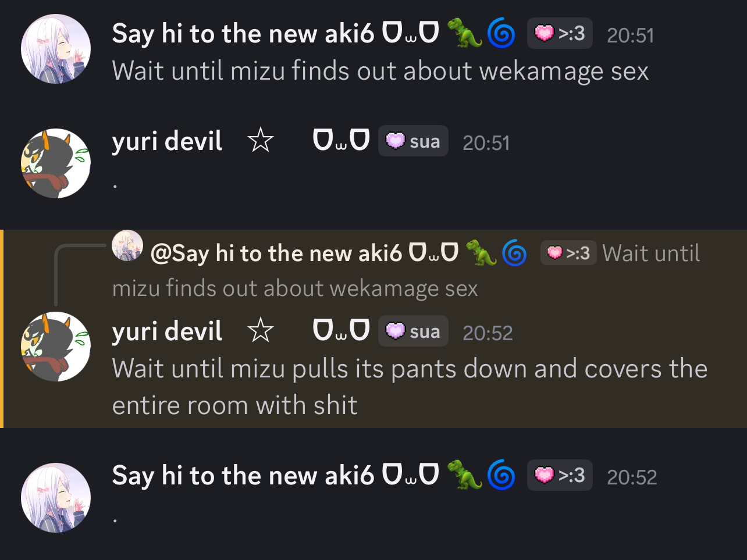
Task: Click the @Say hi to the new aki6 mention
Action: coord(276,253)
